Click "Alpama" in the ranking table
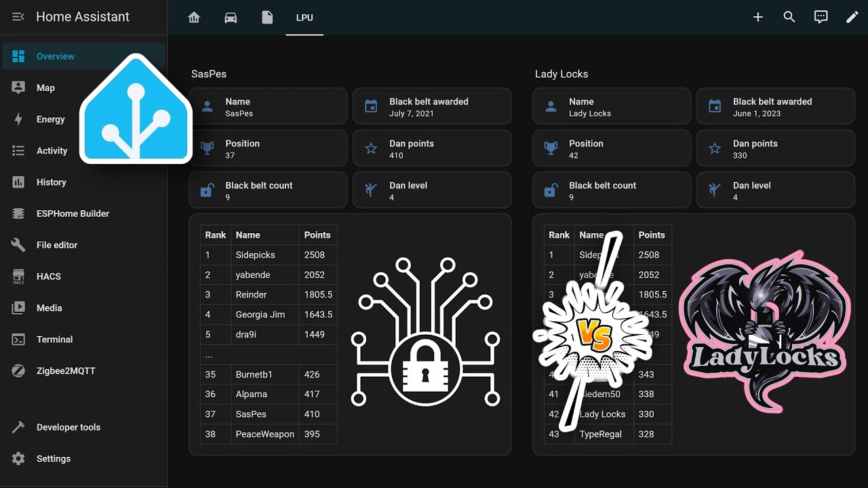 pos(251,394)
